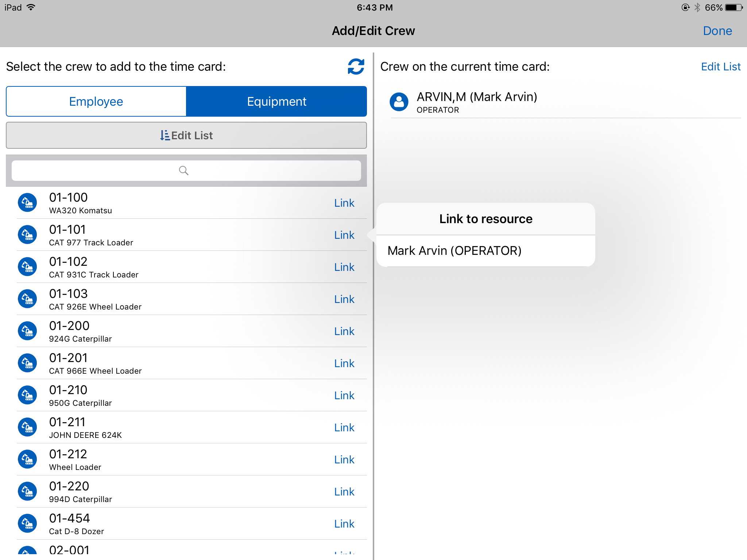
Task: Link equipment 01-100 WA320 Komatsu
Action: (x=344, y=203)
